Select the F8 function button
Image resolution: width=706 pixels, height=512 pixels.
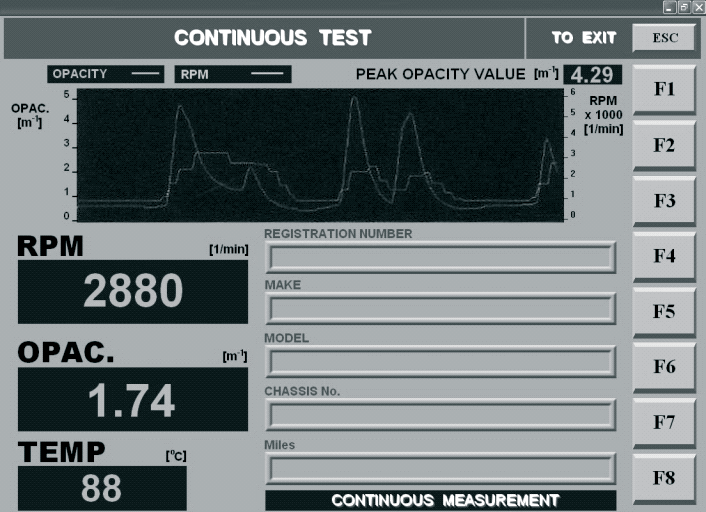[x=664, y=477]
